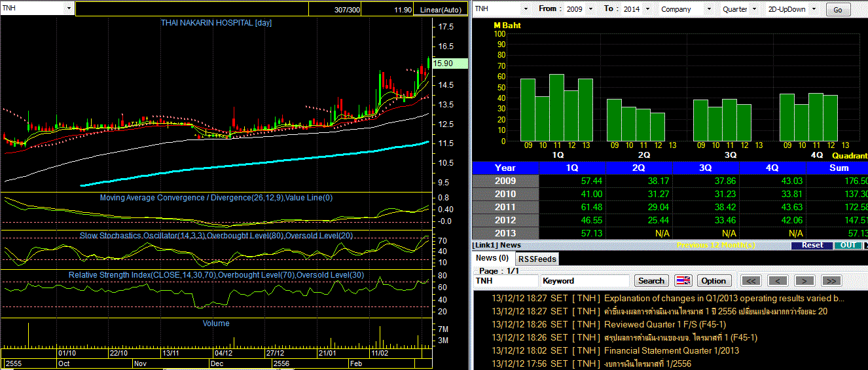Open news Financial Statement Quarter 1/2013
Screen dimensions: 868x370
pos(672,350)
